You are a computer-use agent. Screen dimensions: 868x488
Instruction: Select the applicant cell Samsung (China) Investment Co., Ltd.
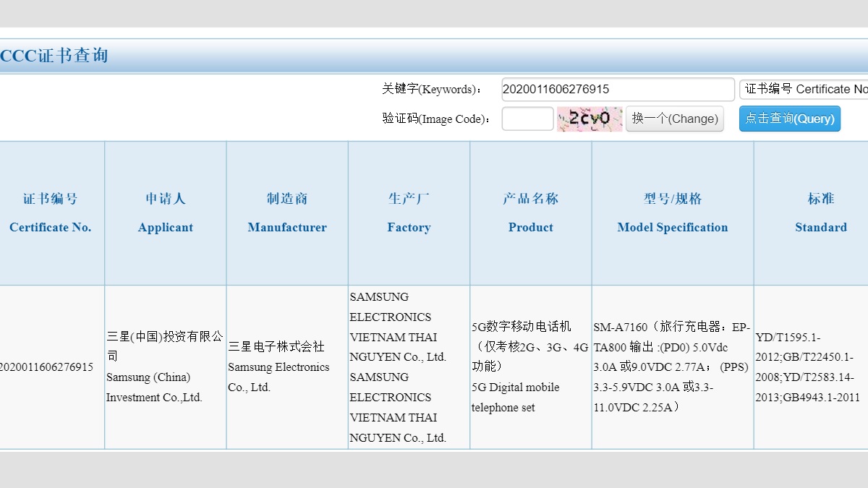pos(165,367)
